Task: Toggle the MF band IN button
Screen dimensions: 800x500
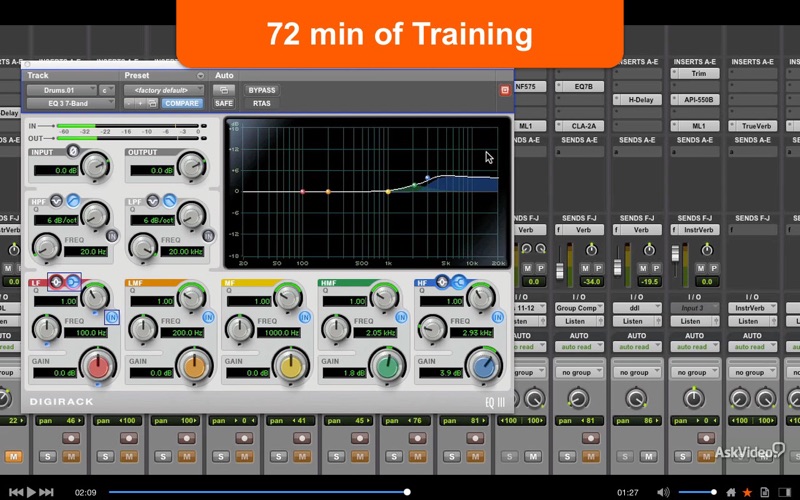Action: pyautogui.click(x=305, y=317)
